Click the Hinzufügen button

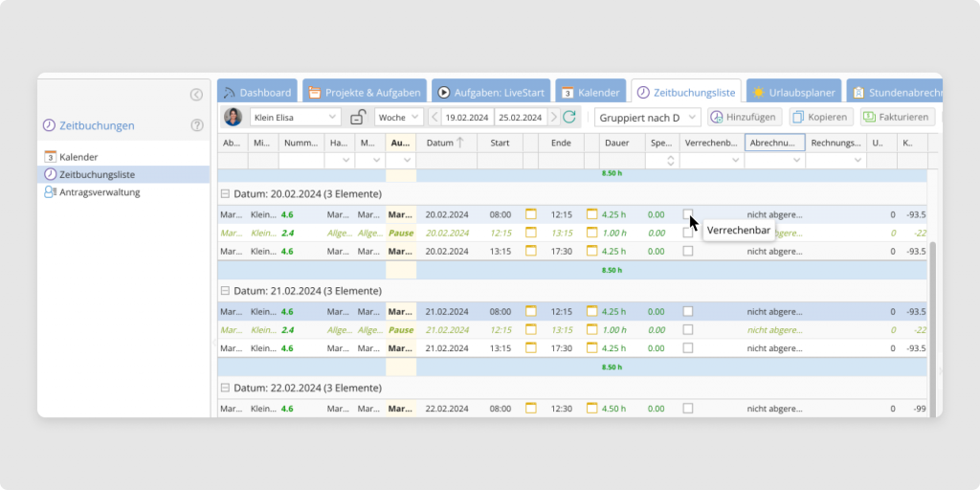click(745, 117)
